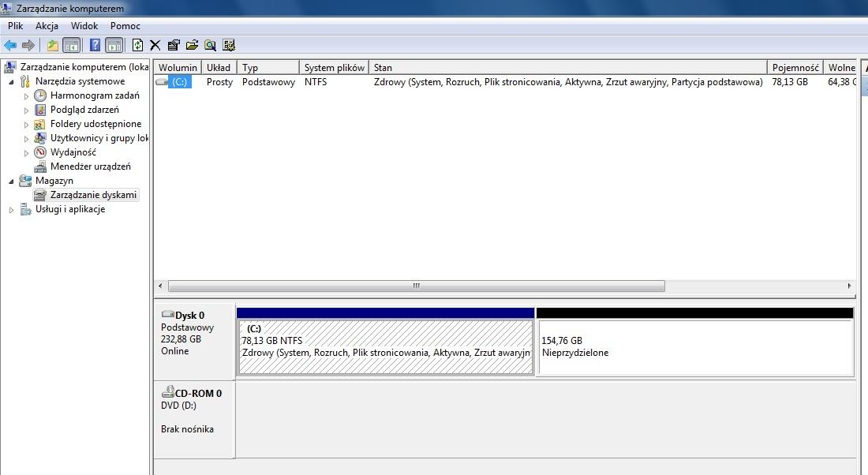Click the Up one level folder icon
The height and width of the screenshot is (475, 868).
[53, 45]
